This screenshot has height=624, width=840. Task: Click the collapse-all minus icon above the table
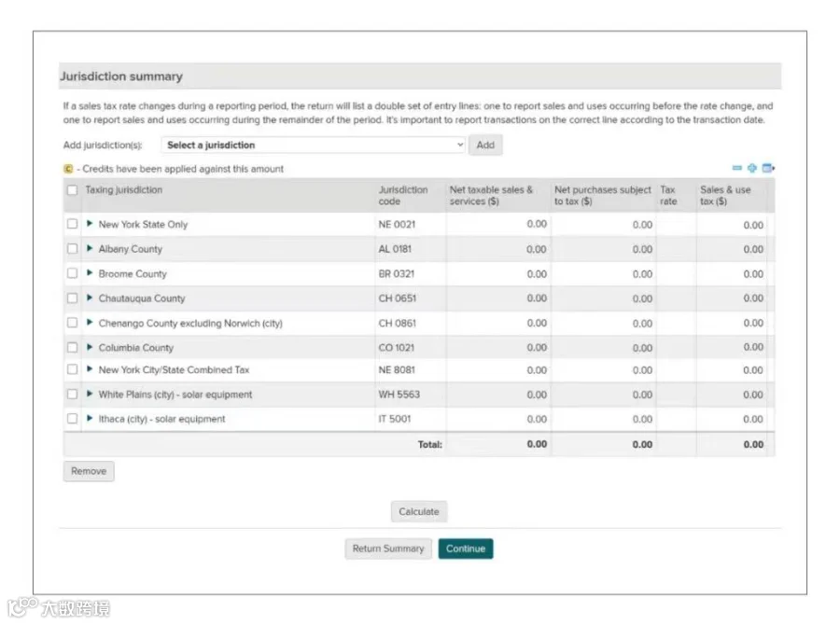coord(737,168)
